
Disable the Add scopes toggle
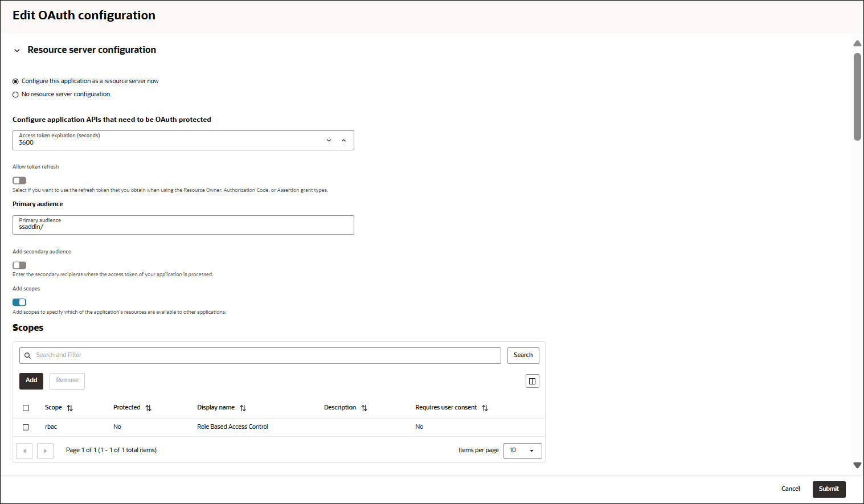tap(19, 302)
